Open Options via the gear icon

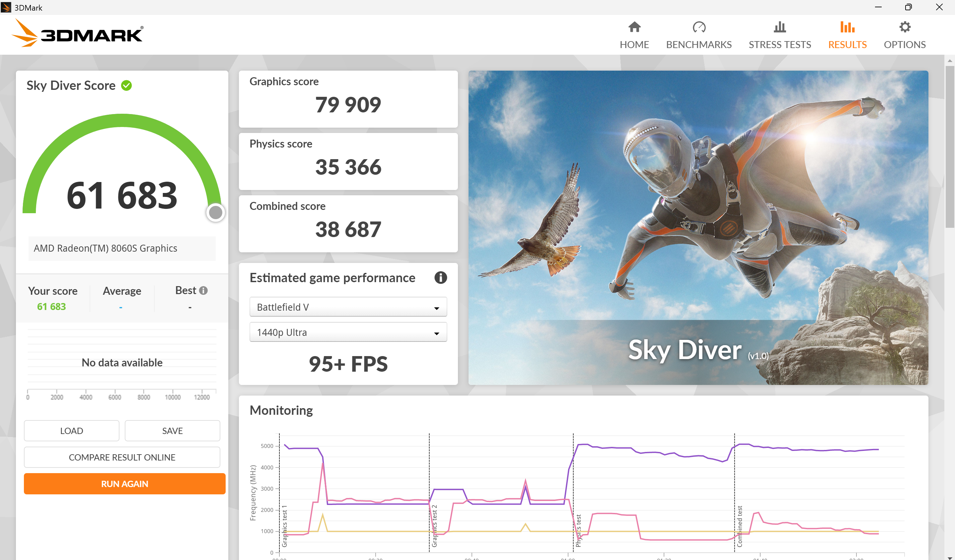click(904, 27)
